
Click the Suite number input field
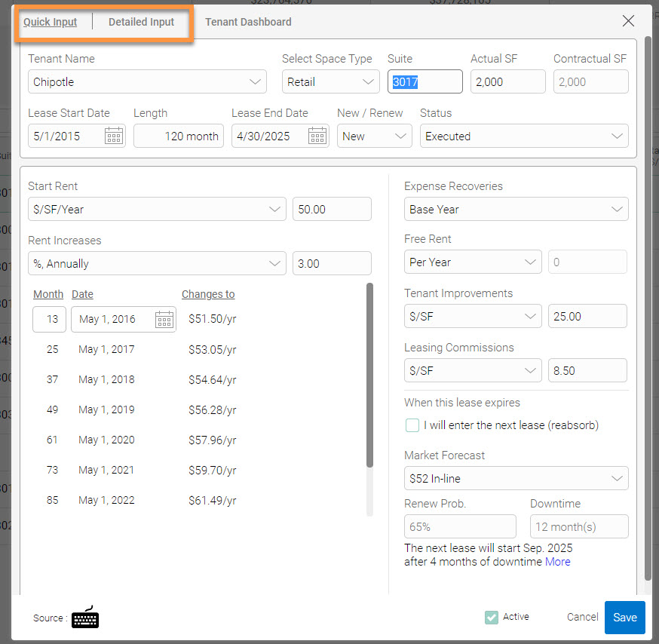pyautogui.click(x=425, y=81)
